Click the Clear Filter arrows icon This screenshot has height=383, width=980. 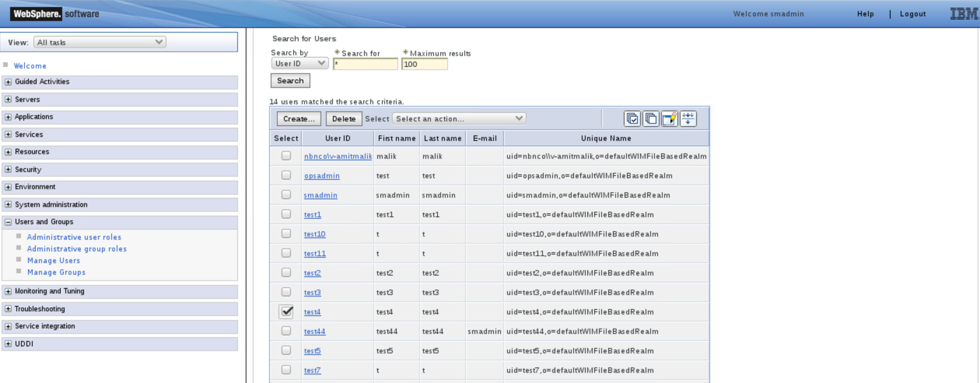688,119
